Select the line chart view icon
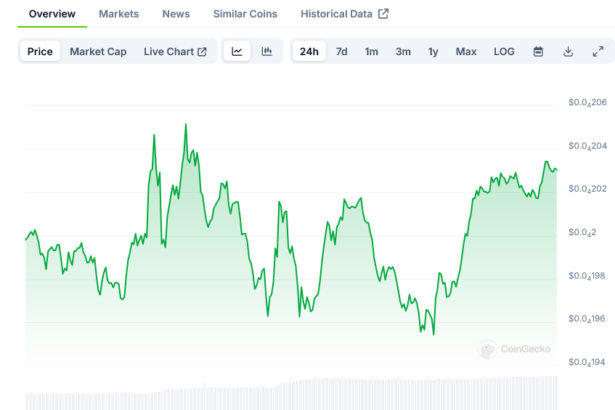Screen dimensions: 615x410 coord(237,52)
